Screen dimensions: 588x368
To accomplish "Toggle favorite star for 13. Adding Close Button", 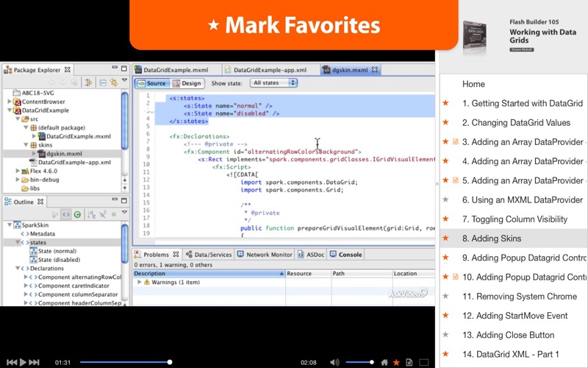I will 445,335.
